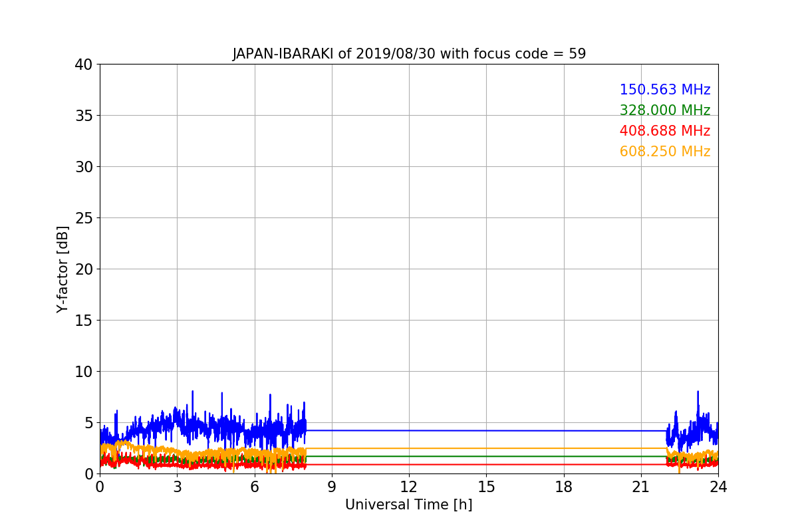Click the Y-factor [dB] axis label
The height and width of the screenshot is (532, 798).
63,269
